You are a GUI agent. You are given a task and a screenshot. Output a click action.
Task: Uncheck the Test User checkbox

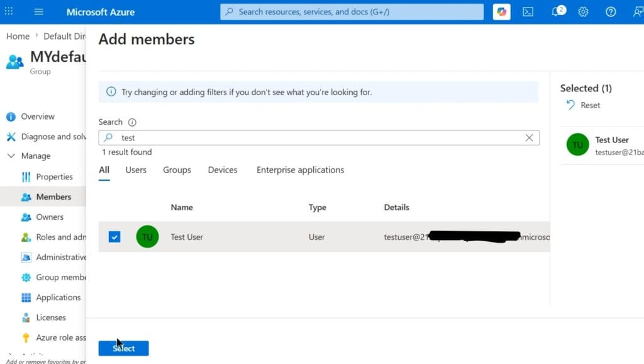114,237
